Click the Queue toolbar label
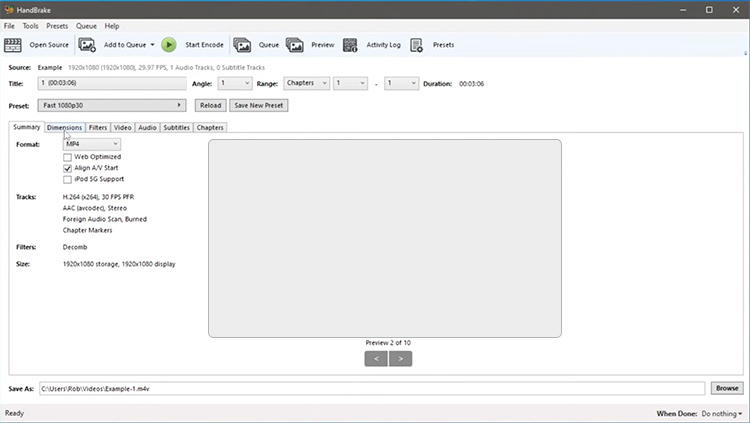750x423 pixels. point(269,45)
